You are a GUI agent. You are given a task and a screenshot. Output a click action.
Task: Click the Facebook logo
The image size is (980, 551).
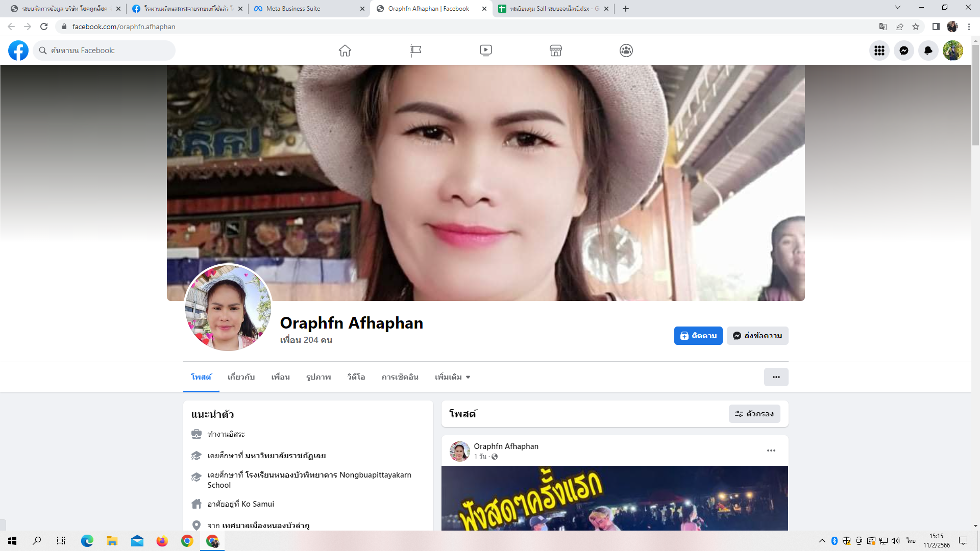tap(18, 51)
